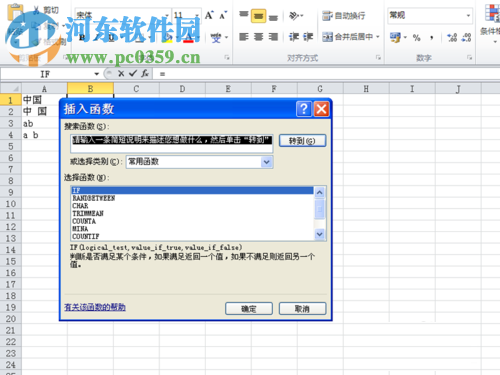Apply percent style format
This screenshot has width=500, height=375.
[416, 37]
